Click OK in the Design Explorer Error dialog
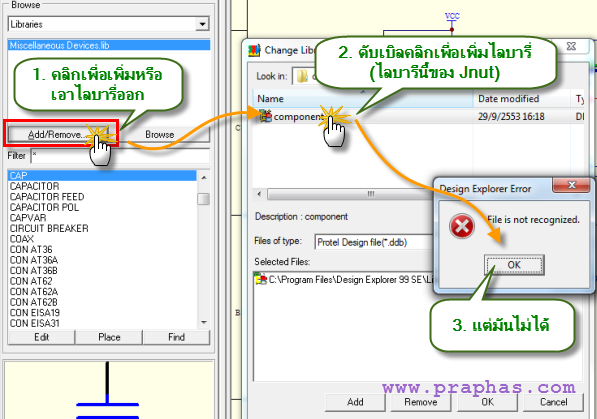 click(x=514, y=265)
